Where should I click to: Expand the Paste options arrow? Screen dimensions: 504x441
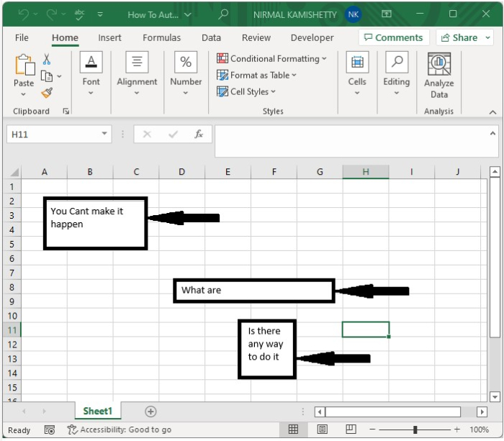click(x=24, y=94)
